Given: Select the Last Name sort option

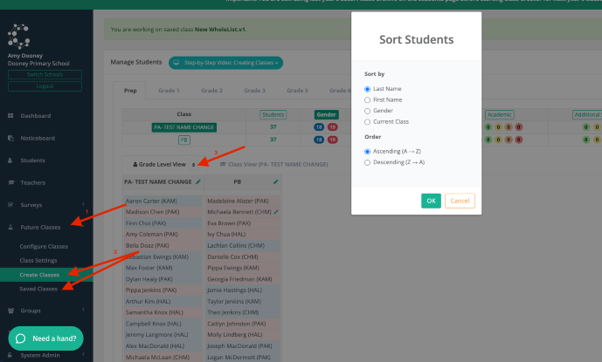Looking at the screenshot, I should pos(367,89).
